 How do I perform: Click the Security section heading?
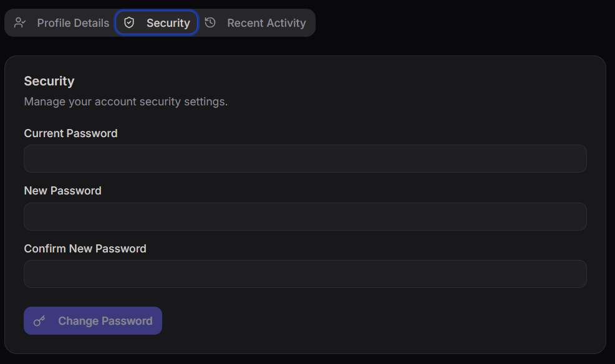tap(49, 81)
